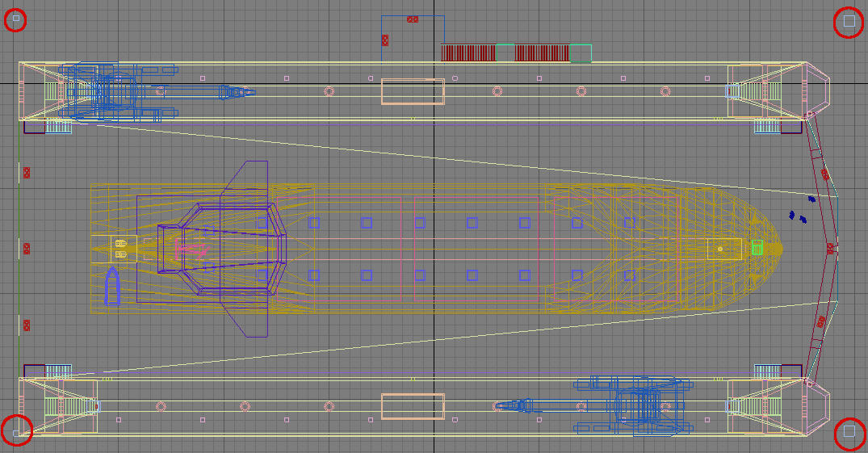Click the left red container stack
The image size is (868, 453).
(x=468, y=52)
